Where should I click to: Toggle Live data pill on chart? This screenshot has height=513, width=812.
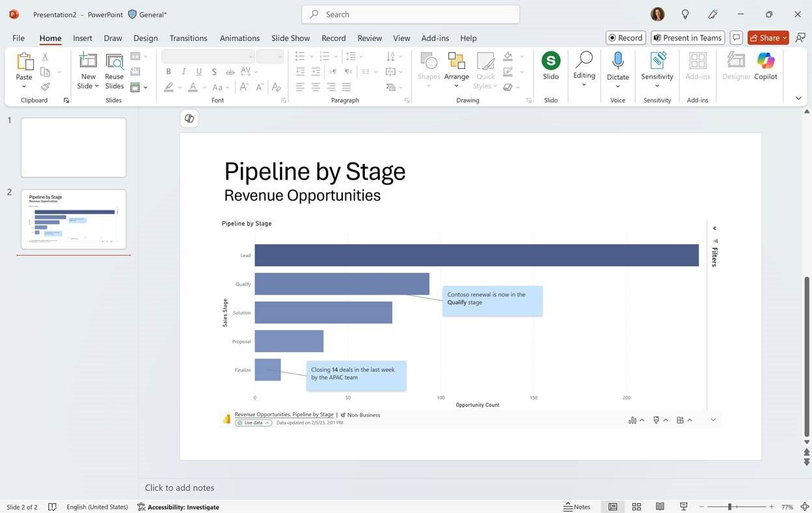(x=254, y=423)
